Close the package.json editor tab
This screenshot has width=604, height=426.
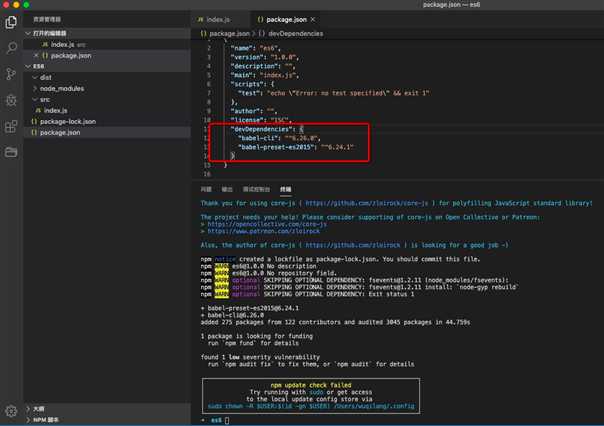click(313, 20)
